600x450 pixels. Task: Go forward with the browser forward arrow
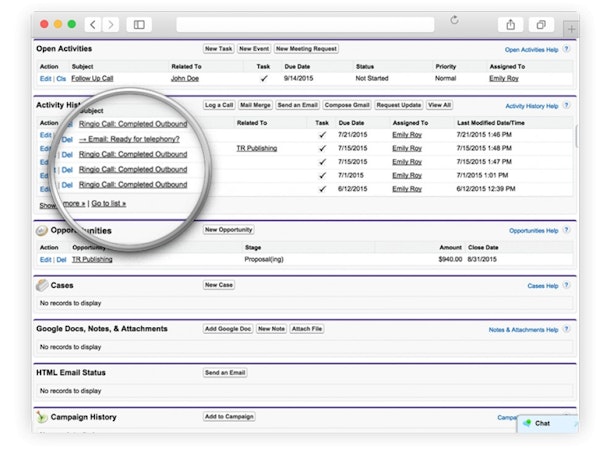point(111,25)
